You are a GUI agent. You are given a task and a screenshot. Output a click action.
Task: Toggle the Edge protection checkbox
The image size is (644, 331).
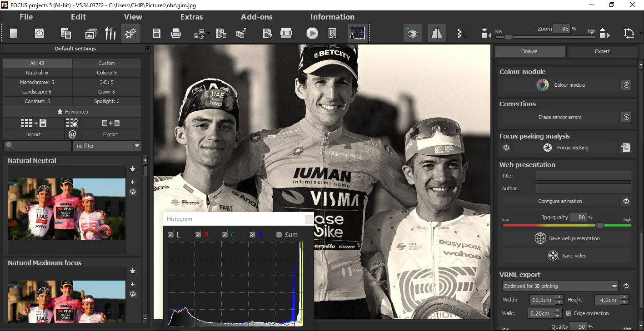[x=569, y=313]
